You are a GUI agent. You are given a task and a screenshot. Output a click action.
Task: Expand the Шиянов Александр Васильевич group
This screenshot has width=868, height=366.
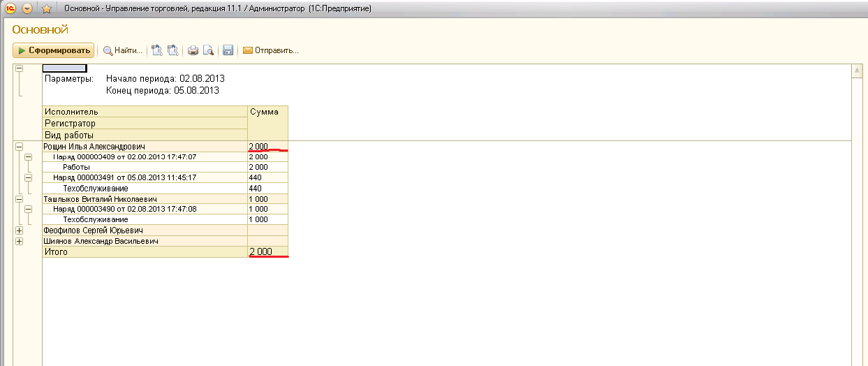pos(19,241)
